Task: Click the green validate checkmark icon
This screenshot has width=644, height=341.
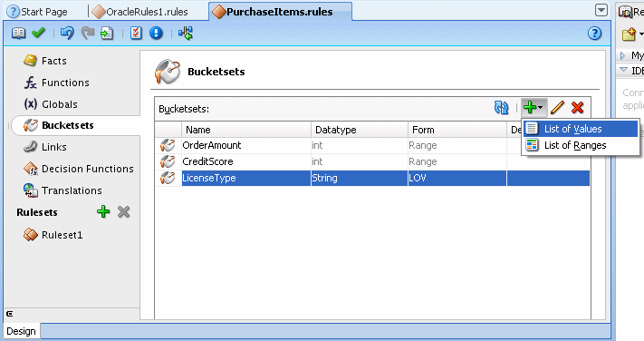Action: (x=38, y=33)
